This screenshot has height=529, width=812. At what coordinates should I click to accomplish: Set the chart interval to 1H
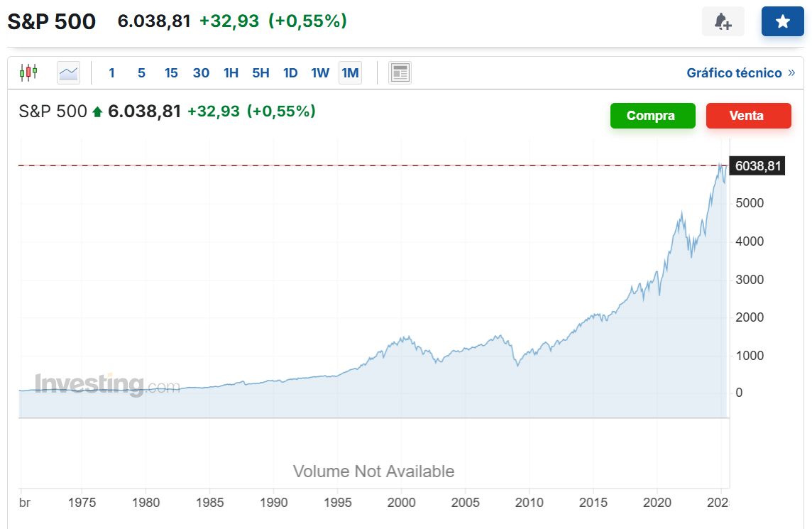(231, 73)
